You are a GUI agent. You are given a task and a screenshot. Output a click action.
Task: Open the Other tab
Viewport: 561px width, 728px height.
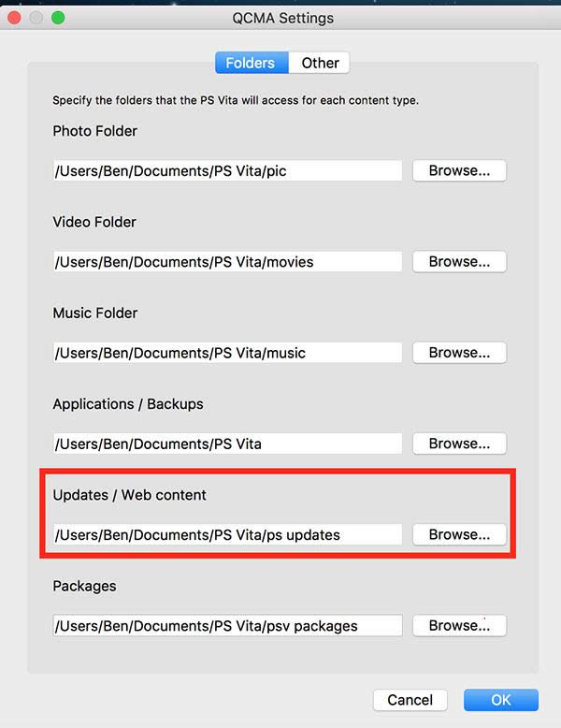click(x=320, y=63)
